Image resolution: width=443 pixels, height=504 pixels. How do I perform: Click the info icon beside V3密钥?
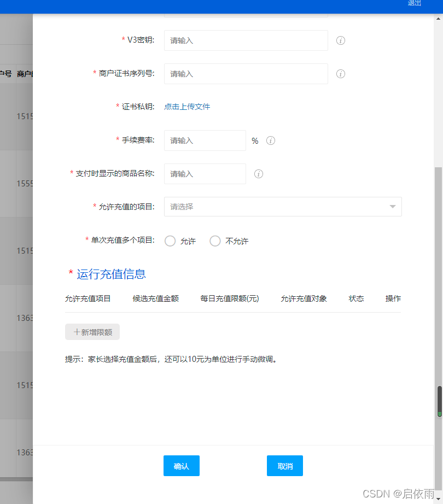[340, 40]
